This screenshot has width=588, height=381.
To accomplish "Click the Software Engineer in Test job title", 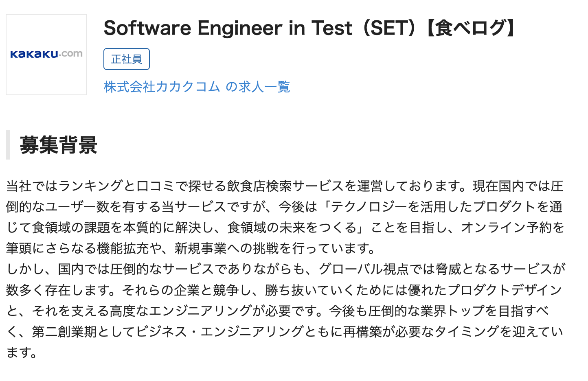I will 228,28.
